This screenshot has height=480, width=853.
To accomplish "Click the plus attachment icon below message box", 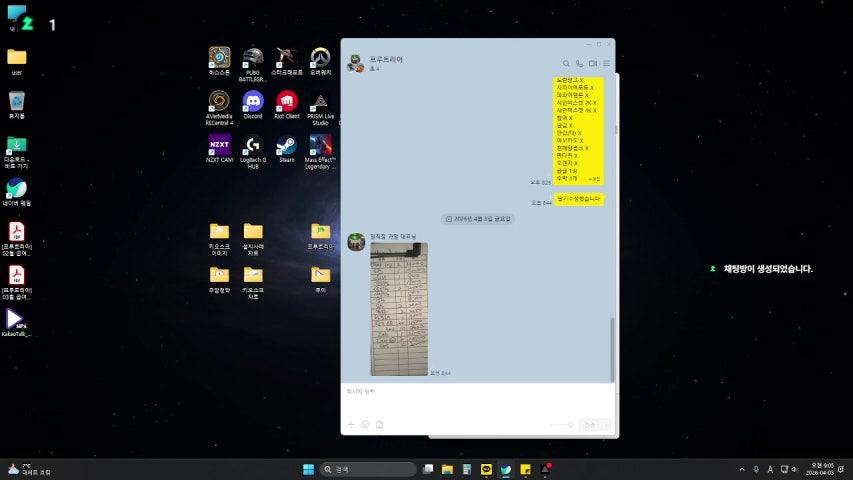I will [351, 424].
